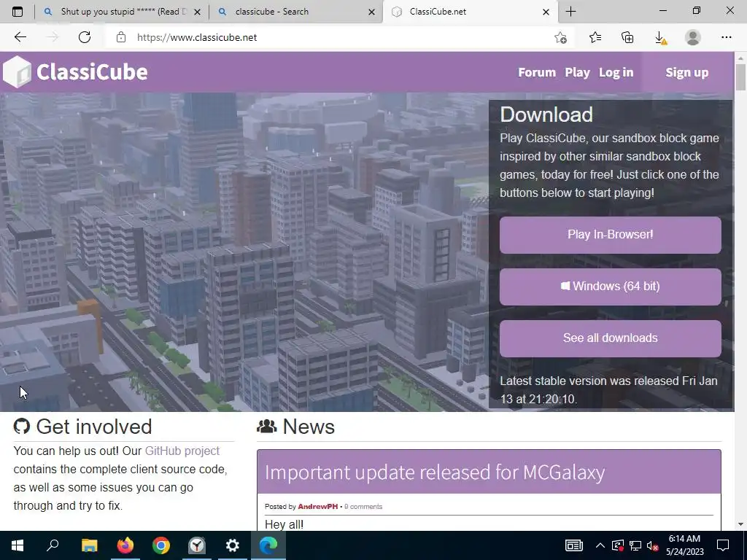Screen dimensions: 747x560
Task: Focus the address bar URL
Action: tap(197, 37)
